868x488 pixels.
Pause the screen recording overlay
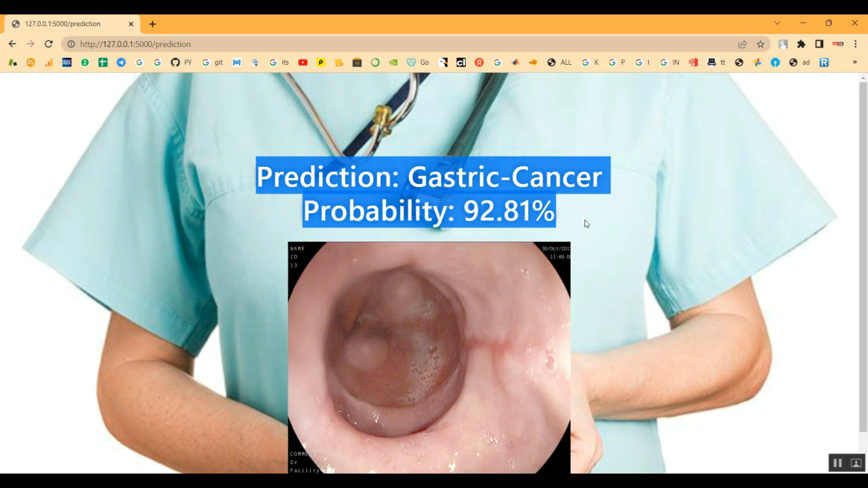837,462
